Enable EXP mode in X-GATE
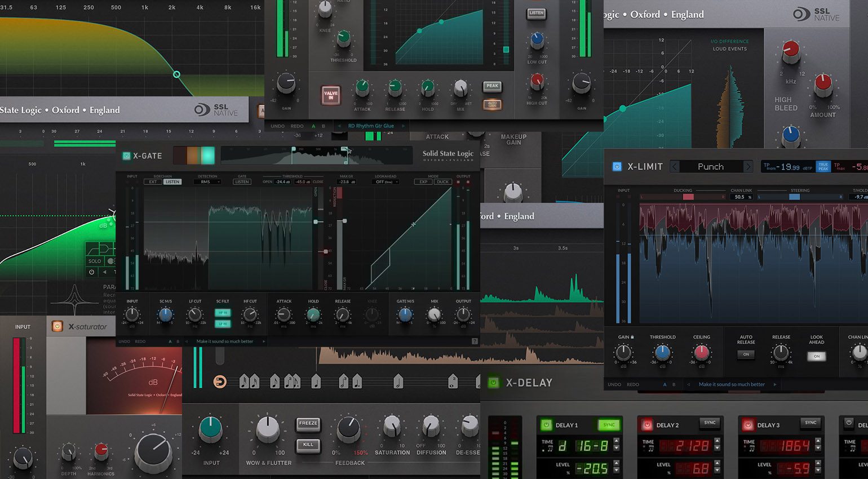The width and height of the screenshot is (868, 479). pyautogui.click(x=423, y=182)
